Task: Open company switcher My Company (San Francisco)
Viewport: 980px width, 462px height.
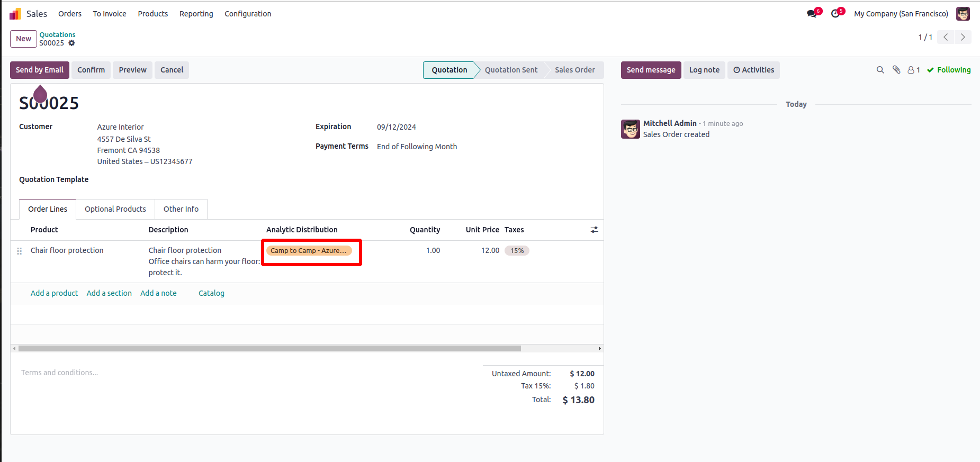Action: tap(901, 14)
